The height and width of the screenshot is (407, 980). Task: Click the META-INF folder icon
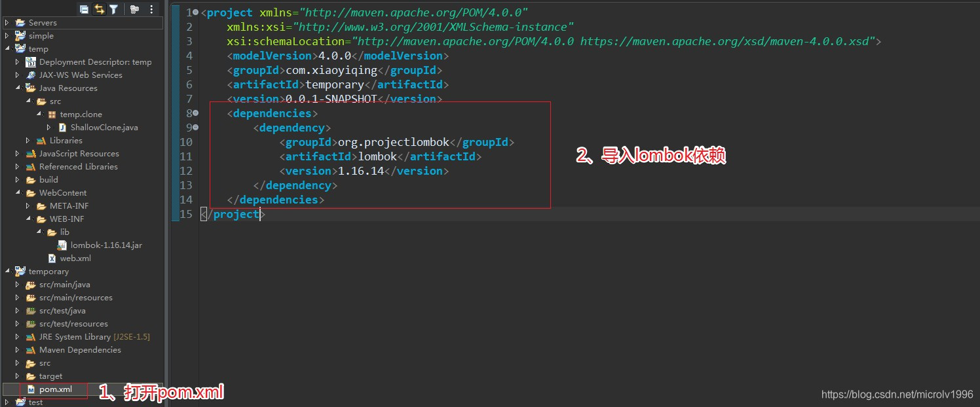[x=41, y=206]
